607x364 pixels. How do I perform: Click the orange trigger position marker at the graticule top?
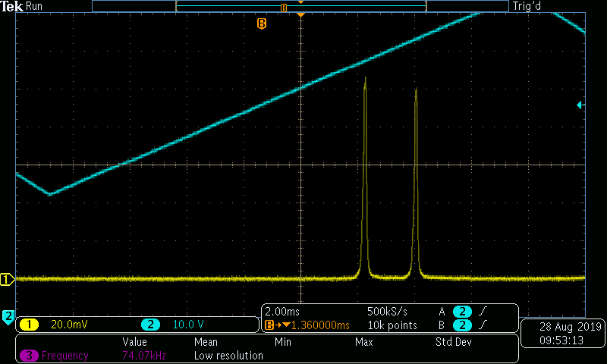coord(300,14)
